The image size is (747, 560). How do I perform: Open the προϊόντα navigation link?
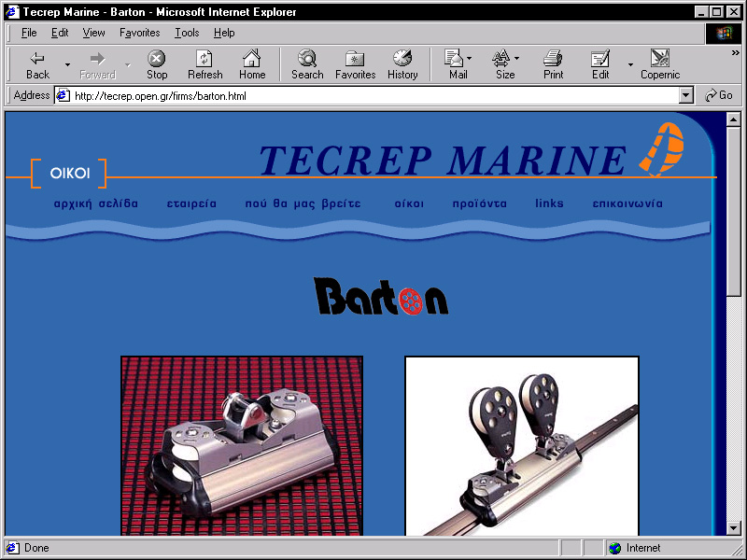(x=480, y=203)
